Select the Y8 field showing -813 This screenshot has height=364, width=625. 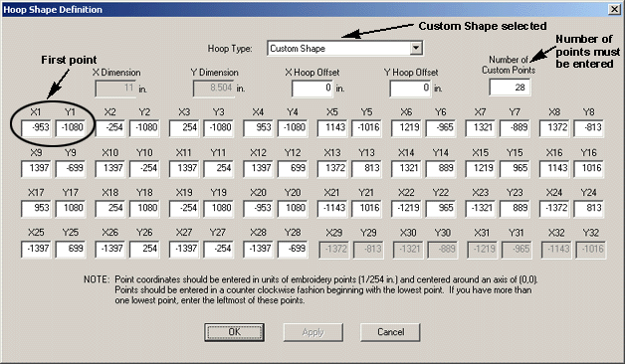(589, 128)
